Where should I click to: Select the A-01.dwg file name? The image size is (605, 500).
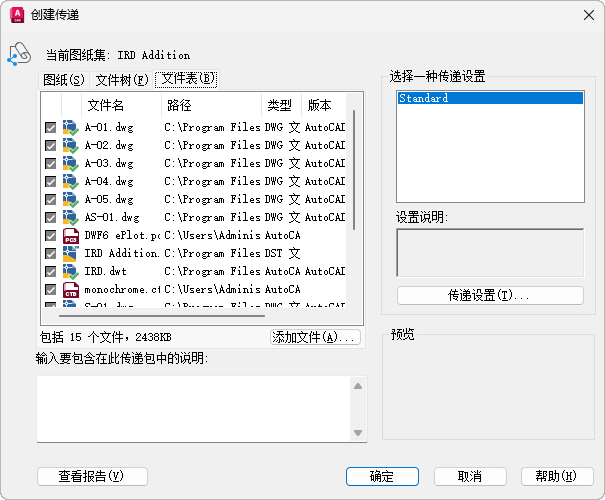tap(109, 127)
